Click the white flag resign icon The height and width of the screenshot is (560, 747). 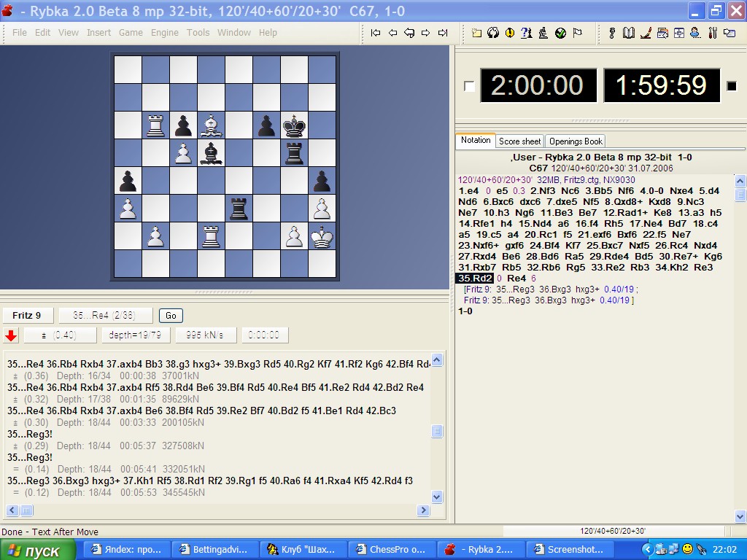coord(577,33)
